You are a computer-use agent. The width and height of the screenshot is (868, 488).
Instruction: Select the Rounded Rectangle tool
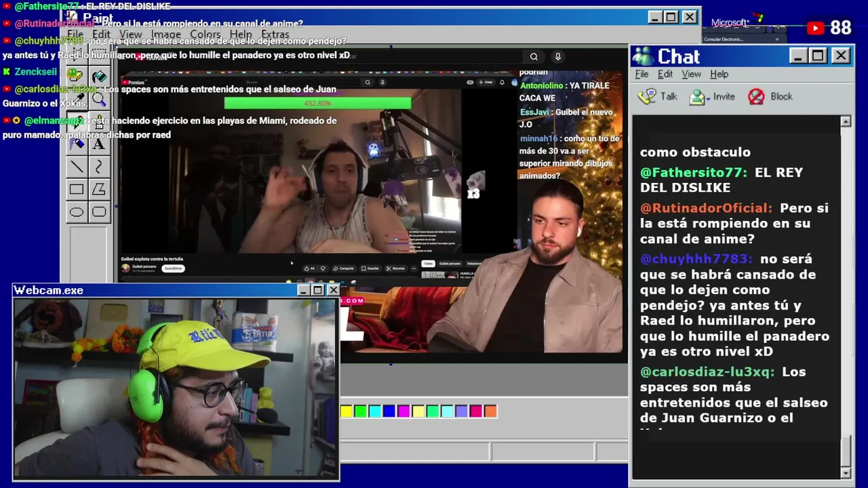tap(99, 212)
